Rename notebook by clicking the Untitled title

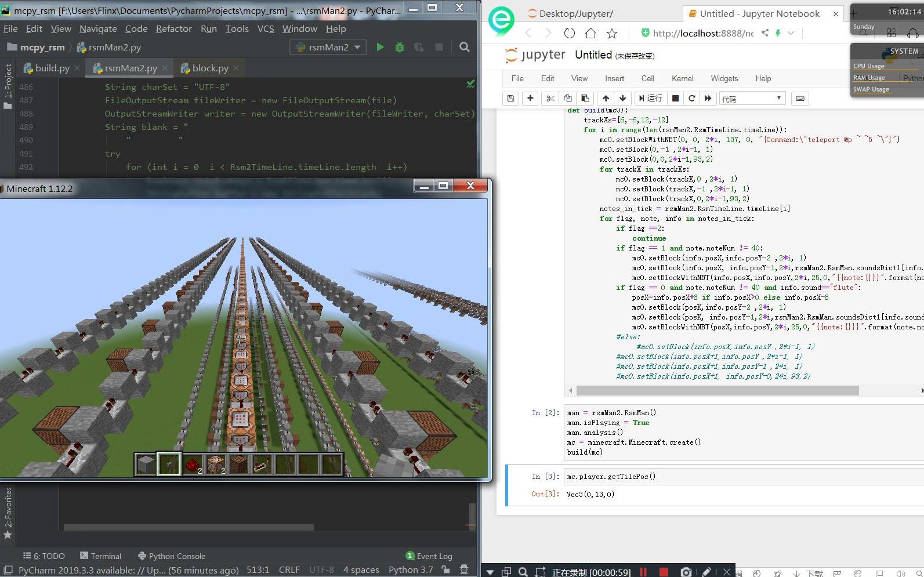click(x=593, y=55)
